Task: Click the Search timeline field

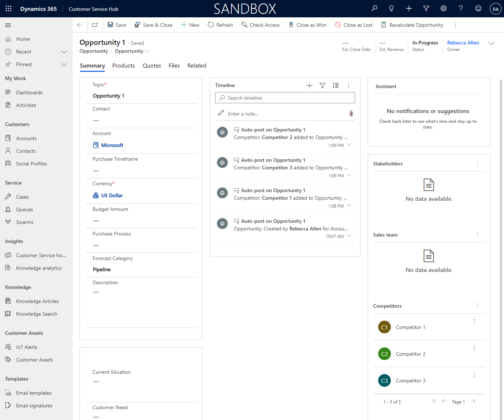Action: click(x=285, y=98)
